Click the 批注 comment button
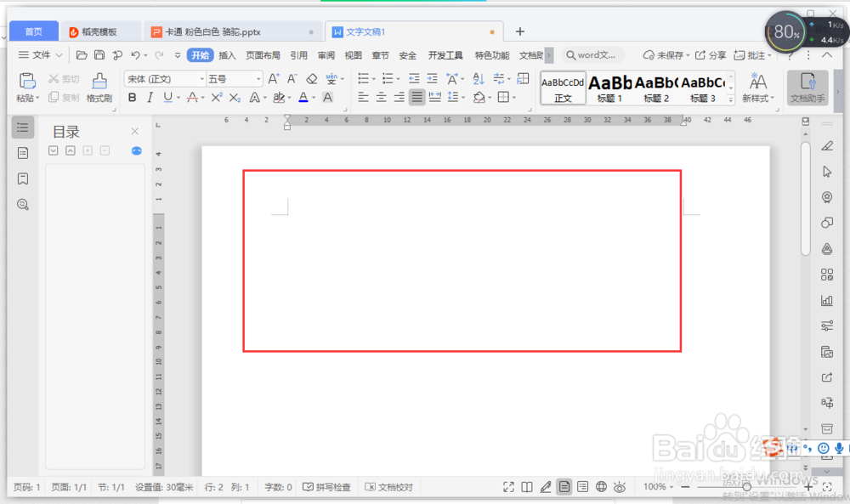 click(752, 55)
